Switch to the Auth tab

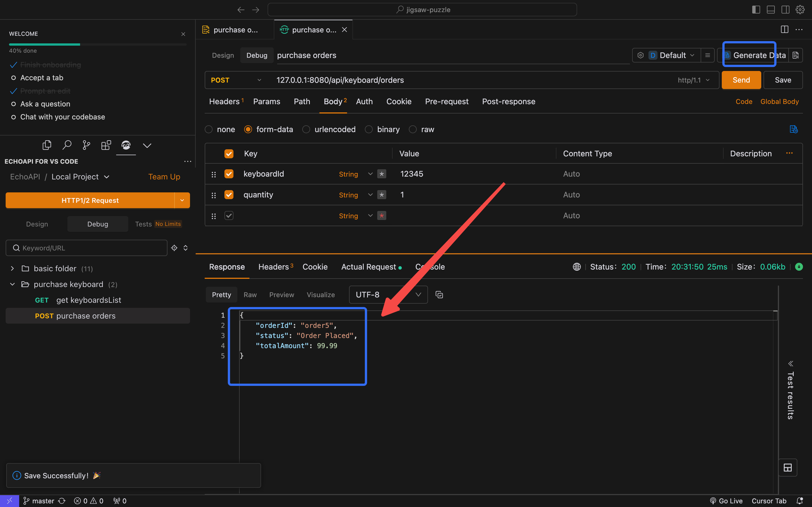364,102
